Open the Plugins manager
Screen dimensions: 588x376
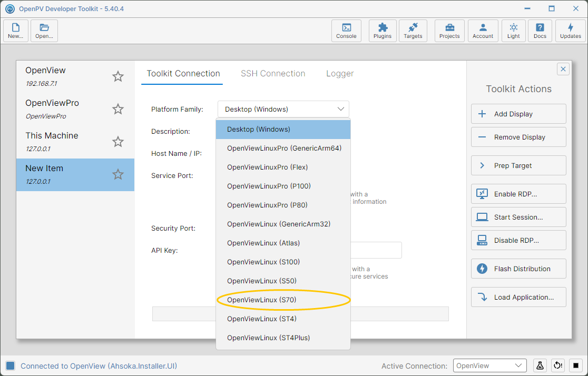click(383, 31)
